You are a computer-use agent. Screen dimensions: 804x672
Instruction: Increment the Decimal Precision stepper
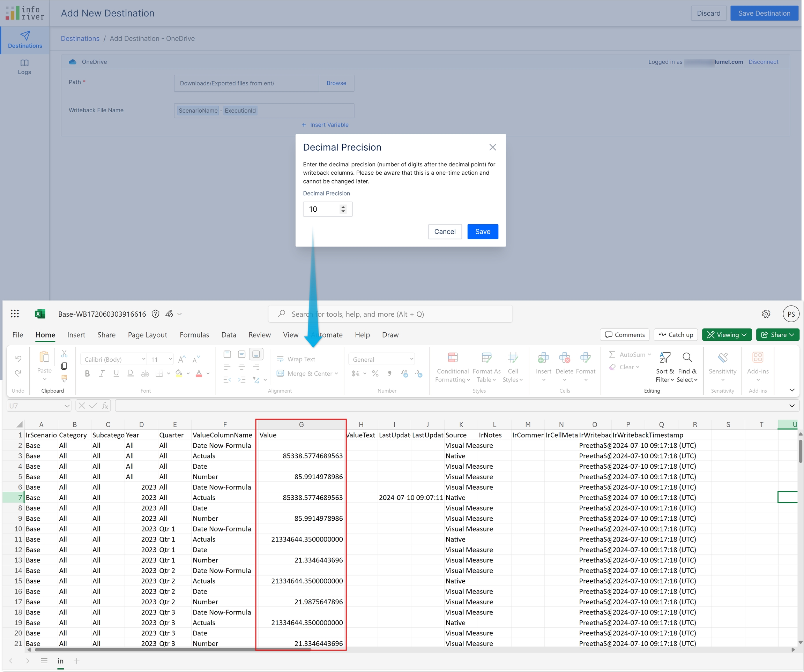click(343, 207)
